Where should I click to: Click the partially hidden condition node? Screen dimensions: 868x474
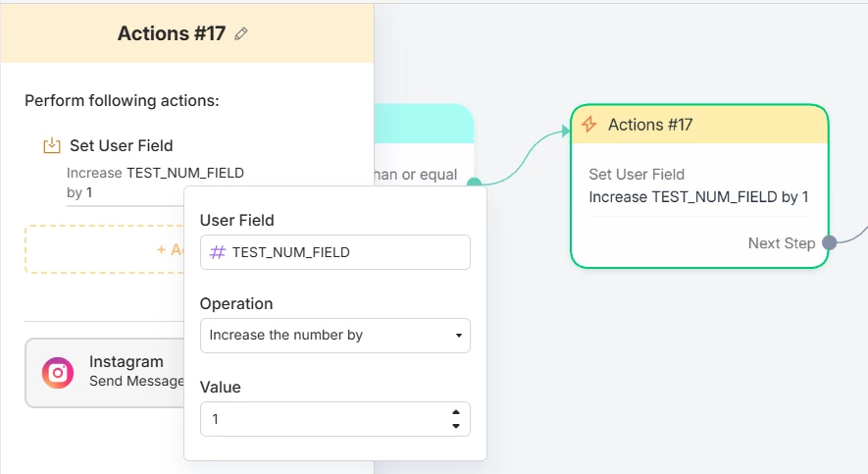pos(427,137)
